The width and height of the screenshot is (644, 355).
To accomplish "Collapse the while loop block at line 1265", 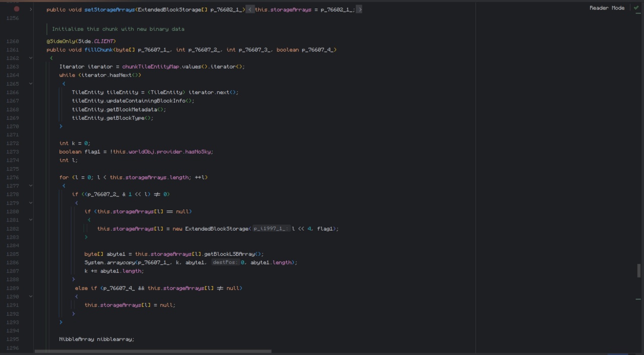I will pos(31,84).
